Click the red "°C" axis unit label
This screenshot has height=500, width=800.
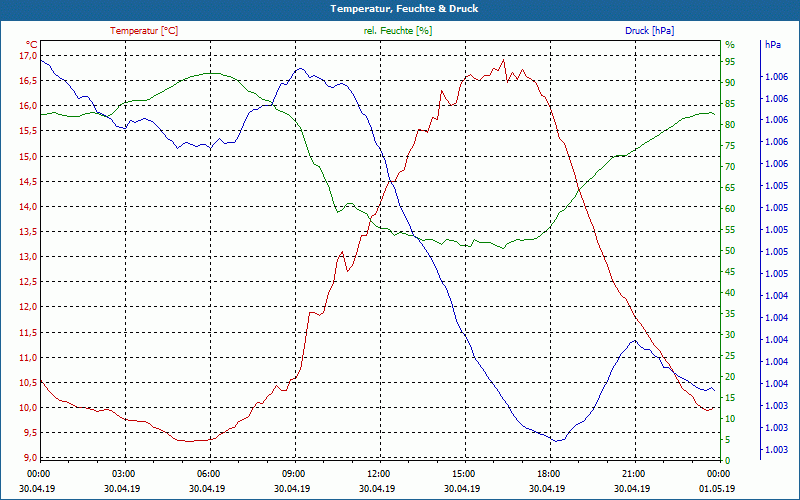pyautogui.click(x=32, y=44)
